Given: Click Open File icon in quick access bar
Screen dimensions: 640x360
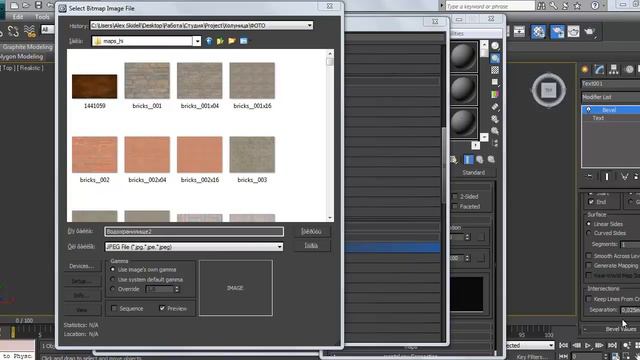Looking at the screenshot, I should click(x=26, y=5).
